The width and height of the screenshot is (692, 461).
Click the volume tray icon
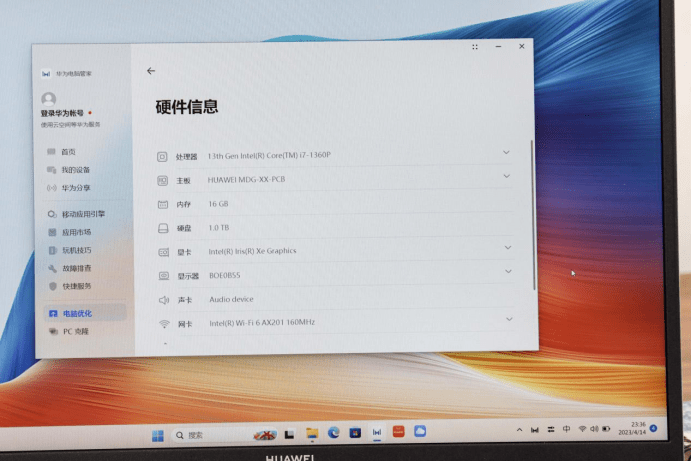(x=594, y=429)
